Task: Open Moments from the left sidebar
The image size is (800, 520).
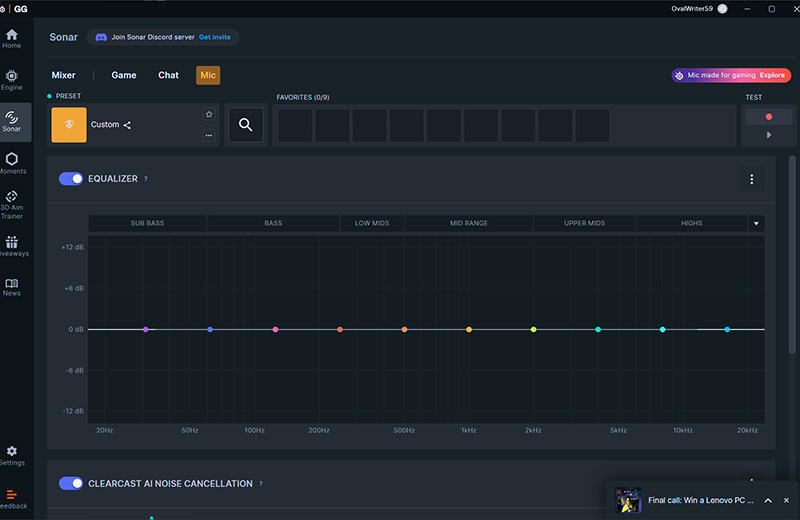Action: pos(12,162)
